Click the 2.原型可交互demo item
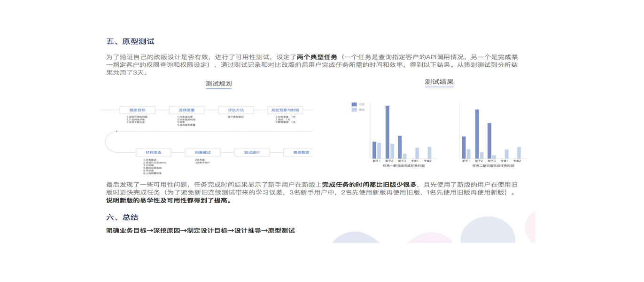Viewport: 644px width, 282px height. (155, 163)
